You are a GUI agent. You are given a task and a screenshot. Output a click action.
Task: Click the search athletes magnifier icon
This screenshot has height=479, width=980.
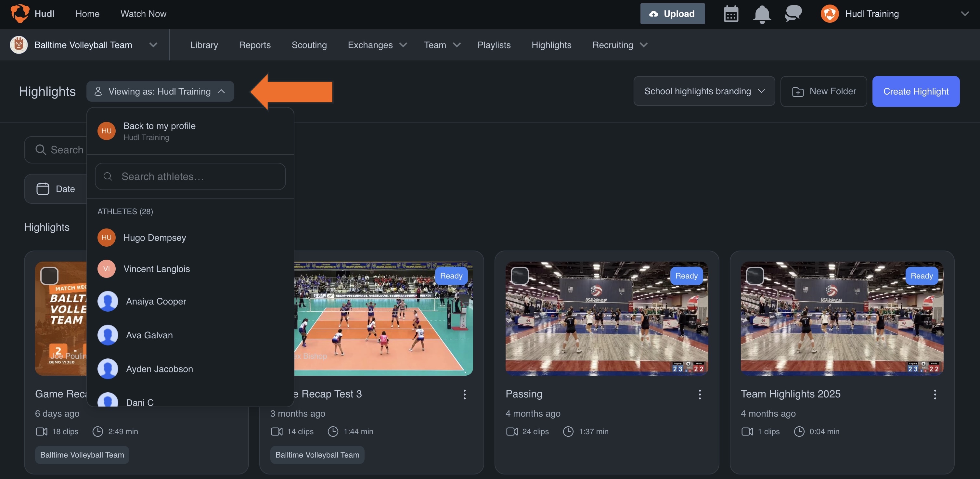point(108,176)
